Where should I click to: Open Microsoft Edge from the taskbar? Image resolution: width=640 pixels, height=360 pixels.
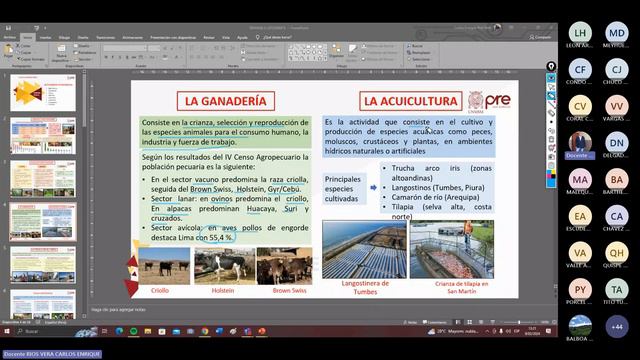pos(119,331)
